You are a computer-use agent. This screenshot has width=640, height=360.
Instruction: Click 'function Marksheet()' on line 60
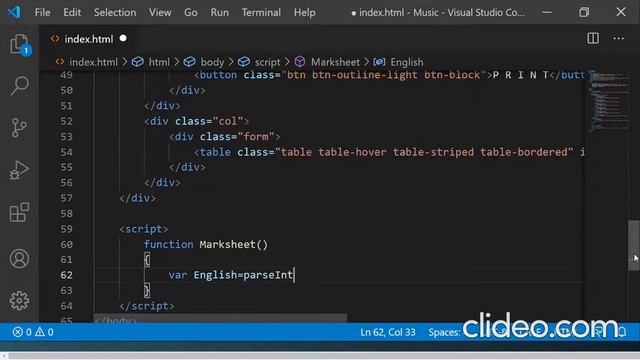pos(206,244)
